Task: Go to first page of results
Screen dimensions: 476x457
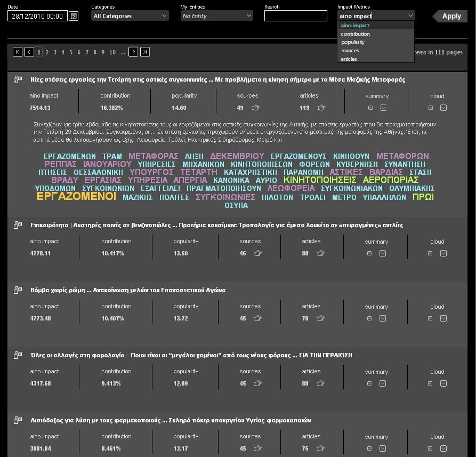Action: click(x=18, y=52)
